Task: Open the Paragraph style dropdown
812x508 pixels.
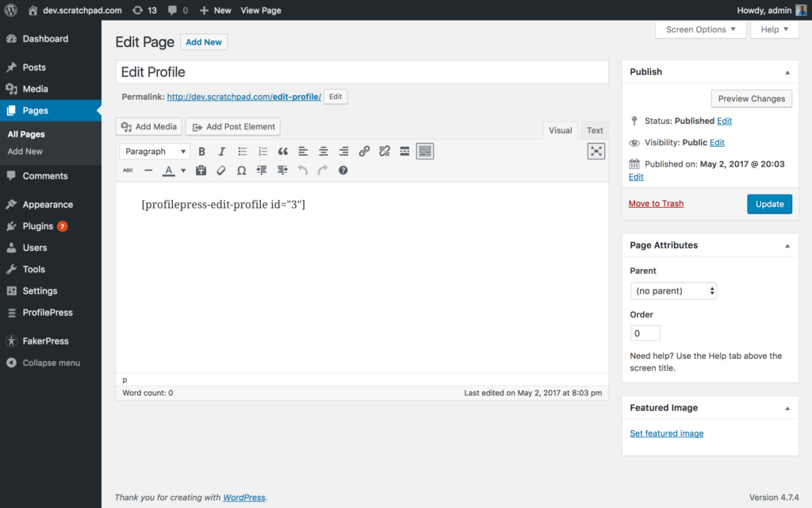Action: [x=154, y=151]
